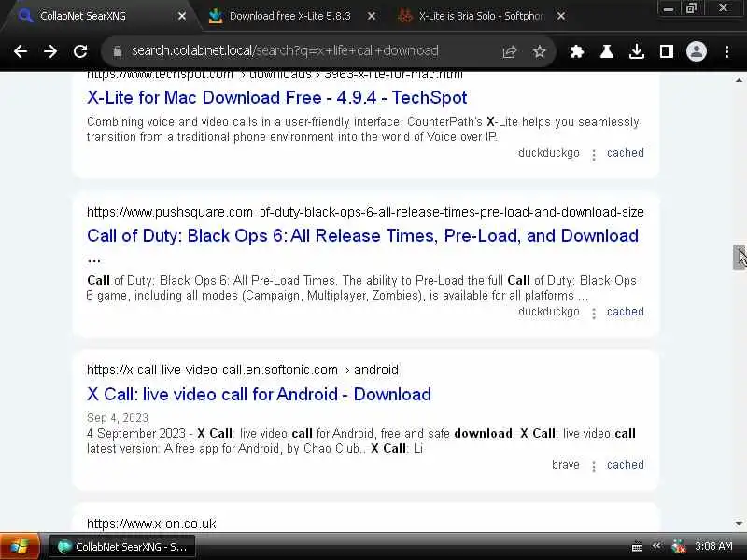747x560 pixels.
Task: Go back to the previous page
Action: pyautogui.click(x=20, y=51)
